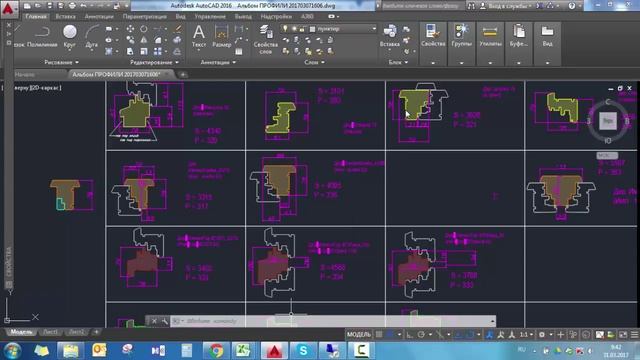Screen dimensions: 640x360
Task: Select the Polyline (Полилиния) tool
Action: (42, 37)
